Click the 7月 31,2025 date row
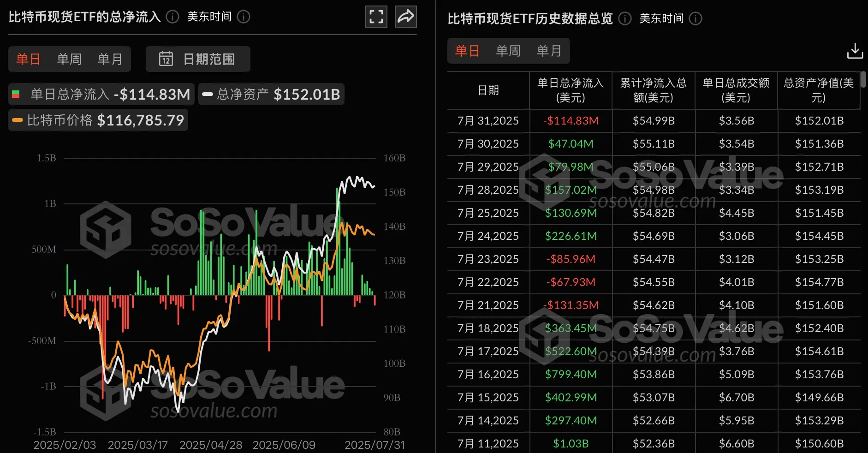This screenshot has height=453, width=868. point(488,121)
